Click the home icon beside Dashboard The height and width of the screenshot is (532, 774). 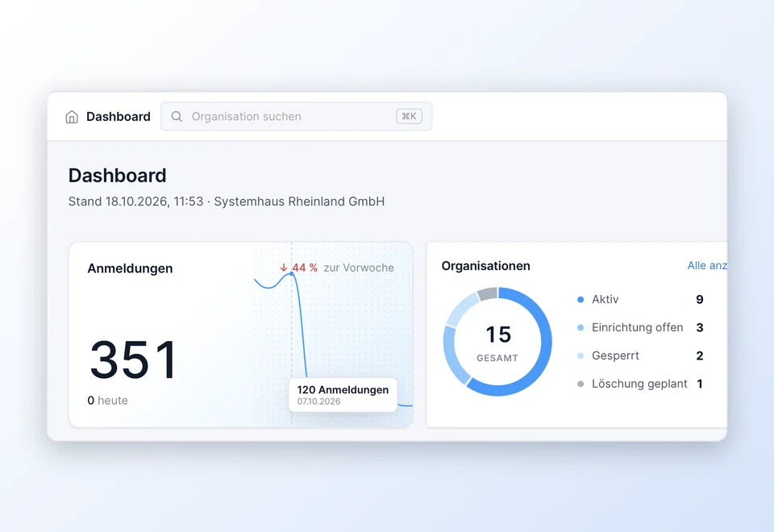click(72, 117)
